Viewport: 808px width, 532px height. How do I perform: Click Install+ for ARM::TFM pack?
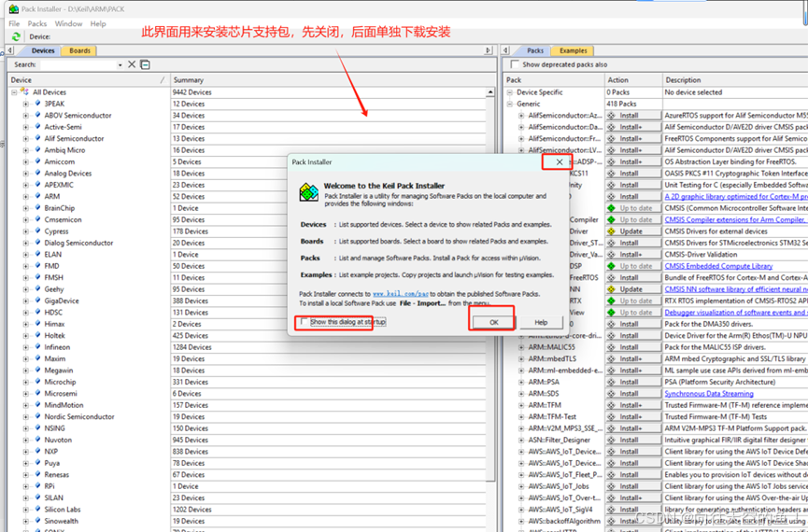(633, 405)
